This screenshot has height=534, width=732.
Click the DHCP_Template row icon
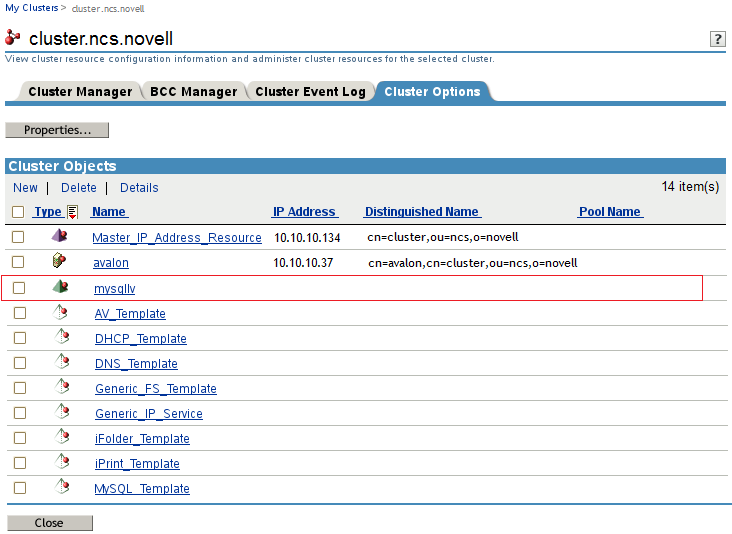[61, 338]
